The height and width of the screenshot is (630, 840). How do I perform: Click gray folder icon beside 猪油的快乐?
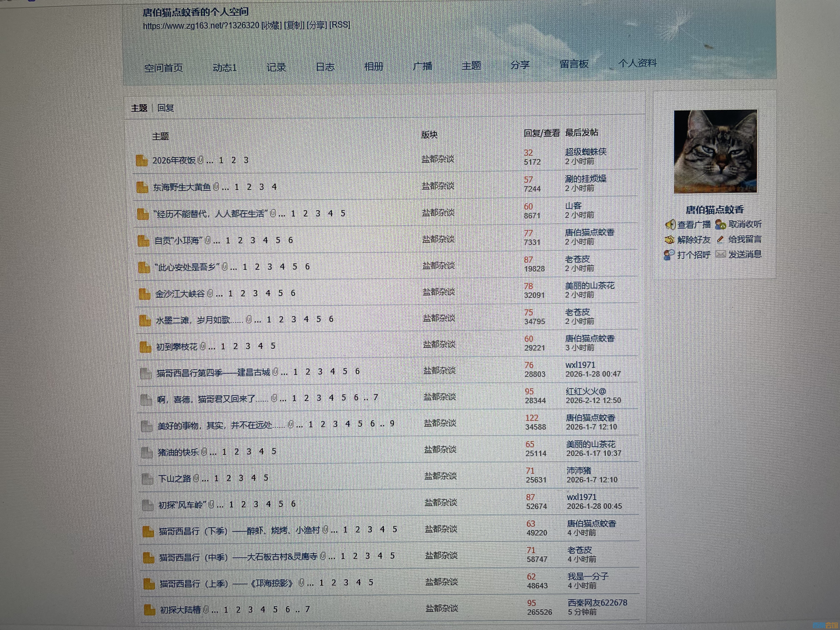click(147, 452)
